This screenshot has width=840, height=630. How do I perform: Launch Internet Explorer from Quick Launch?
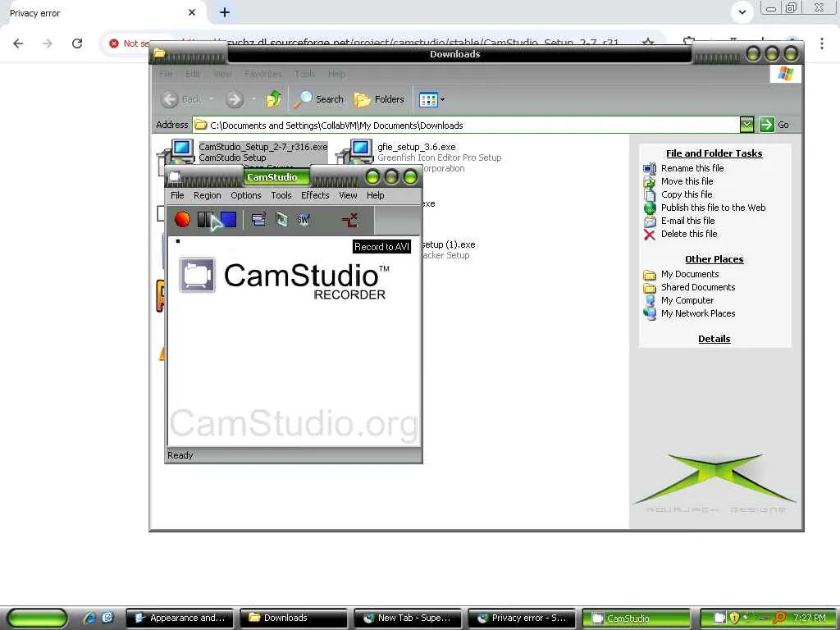pos(89,618)
